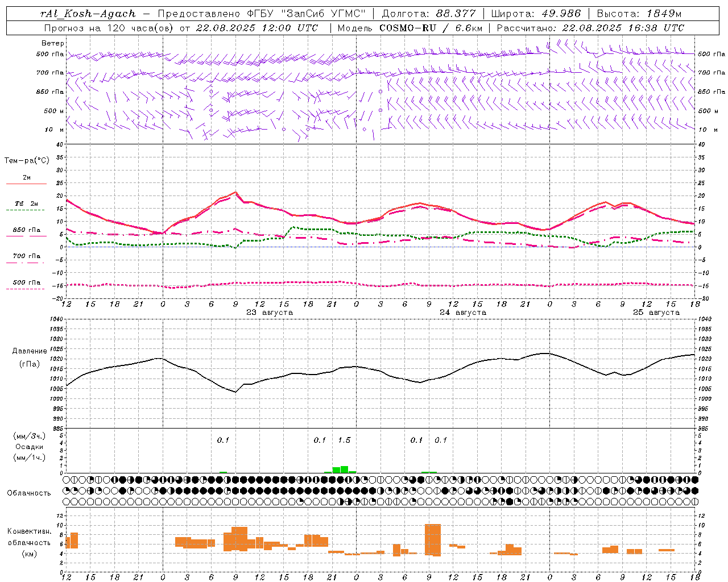
Task: Click the 'Td 2м' legend label
Action: [x=27, y=203]
